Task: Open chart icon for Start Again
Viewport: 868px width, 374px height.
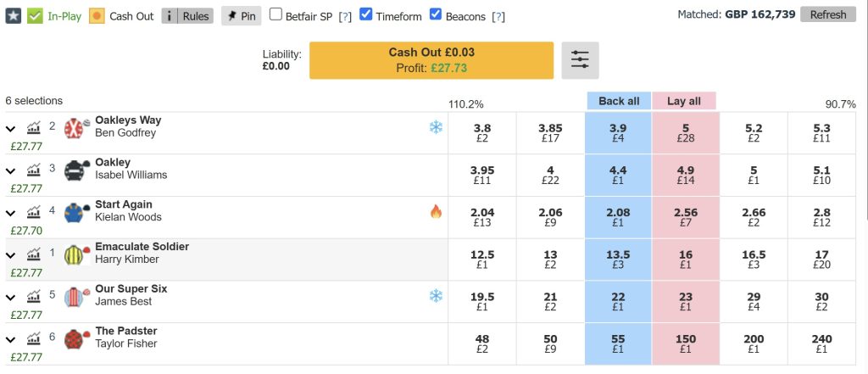Action: [x=34, y=212]
